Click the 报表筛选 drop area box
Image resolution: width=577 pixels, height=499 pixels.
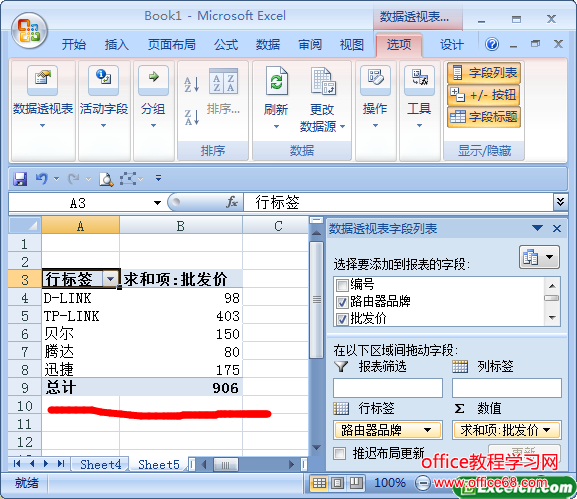pos(388,388)
